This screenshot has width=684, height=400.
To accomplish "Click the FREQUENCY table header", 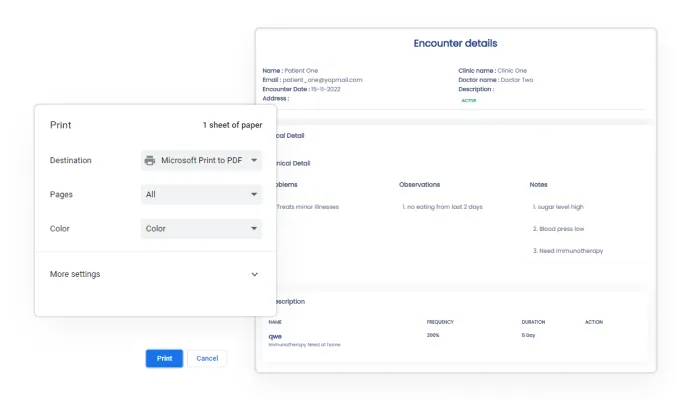I will pyautogui.click(x=441, y=322).
